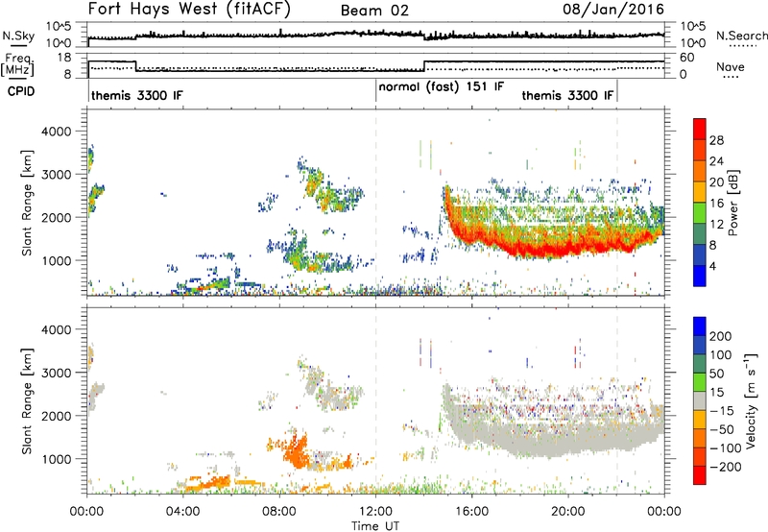The width and height of the screenshot is (768, 532).
Task: Pick the green Power segment between 12 and 16
Action: (x=700, y=212)
